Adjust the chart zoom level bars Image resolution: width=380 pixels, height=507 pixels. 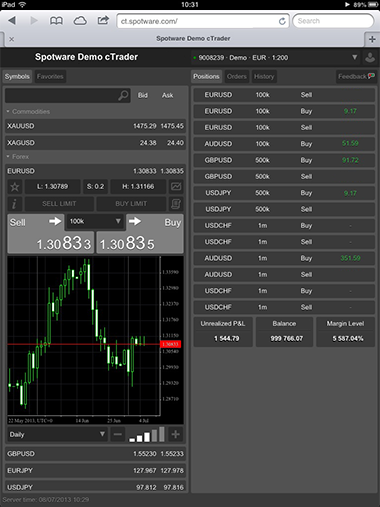tap(147, 434)
